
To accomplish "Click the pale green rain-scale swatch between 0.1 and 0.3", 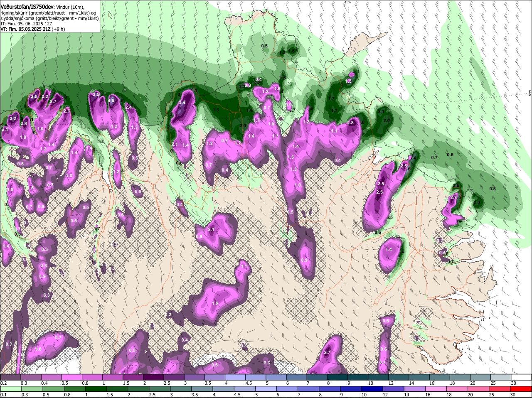I will coord(10,389).
